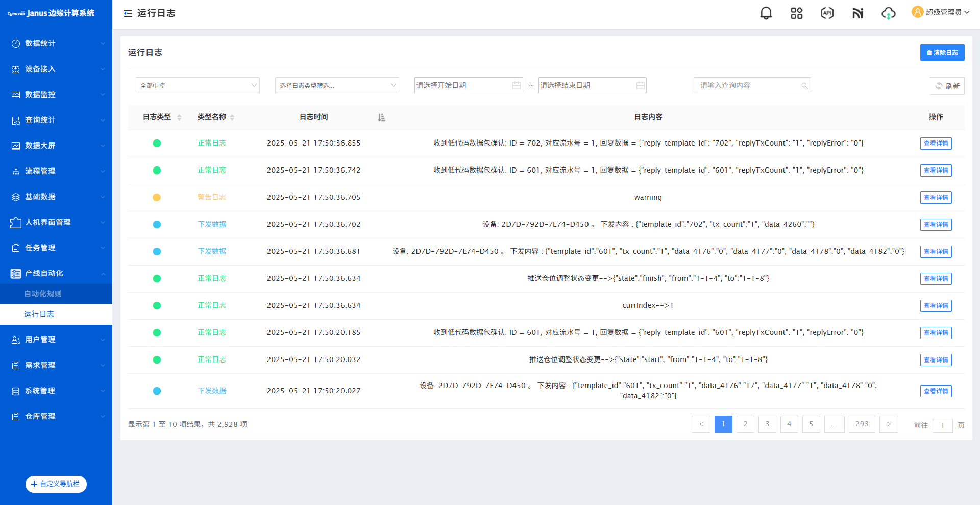Click the search magnifier in query field
This screenshot has width=980, height=505.
click(804, 86)
